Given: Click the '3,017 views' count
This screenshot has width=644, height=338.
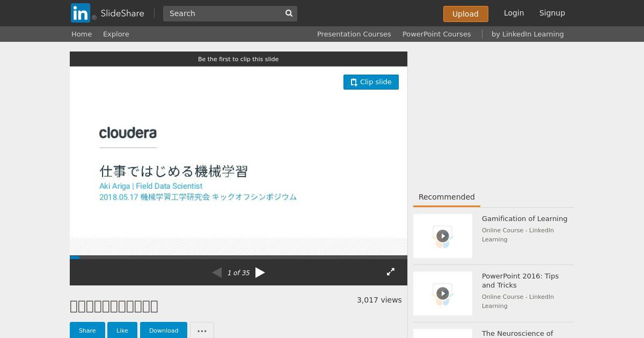Looking at the screenshot, I should [x=379, y=300].
